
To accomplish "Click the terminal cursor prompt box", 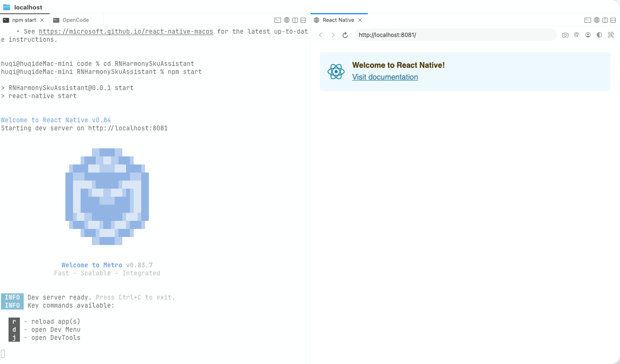I will (3, 354).
